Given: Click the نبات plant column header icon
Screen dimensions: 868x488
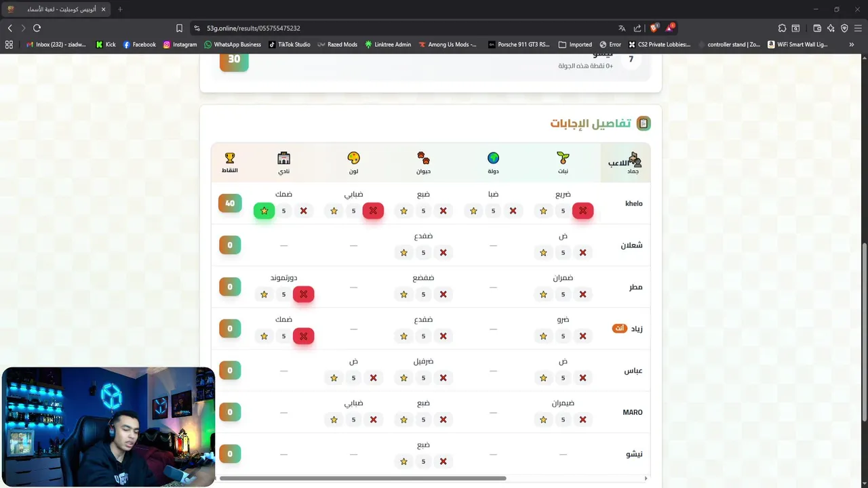Looking at the screenshot, I should click(x=563, y=158).
